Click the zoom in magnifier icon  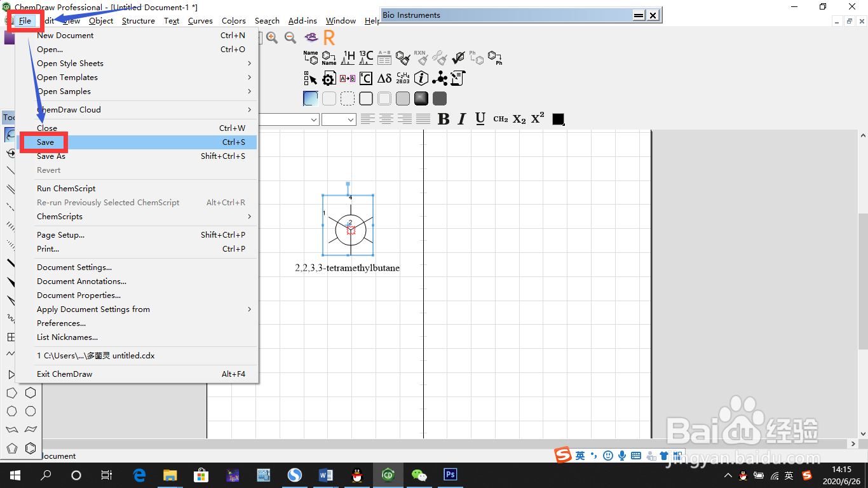pyautogui.click(x=272, y=37)
